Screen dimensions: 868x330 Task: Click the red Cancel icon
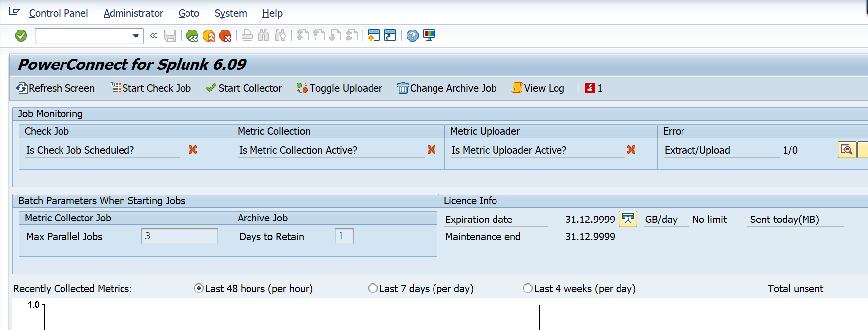(225, 36)
